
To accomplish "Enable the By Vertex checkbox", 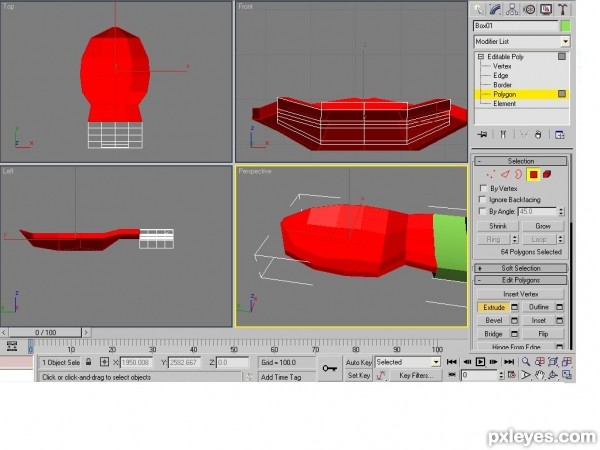I will pyautogui.click(x=483, y=188).
